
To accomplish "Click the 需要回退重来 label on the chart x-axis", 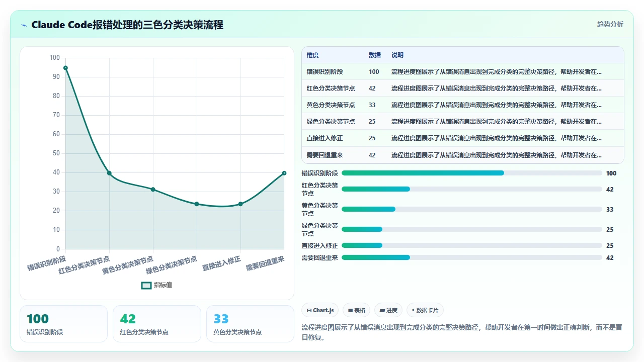I will (266, 263).
